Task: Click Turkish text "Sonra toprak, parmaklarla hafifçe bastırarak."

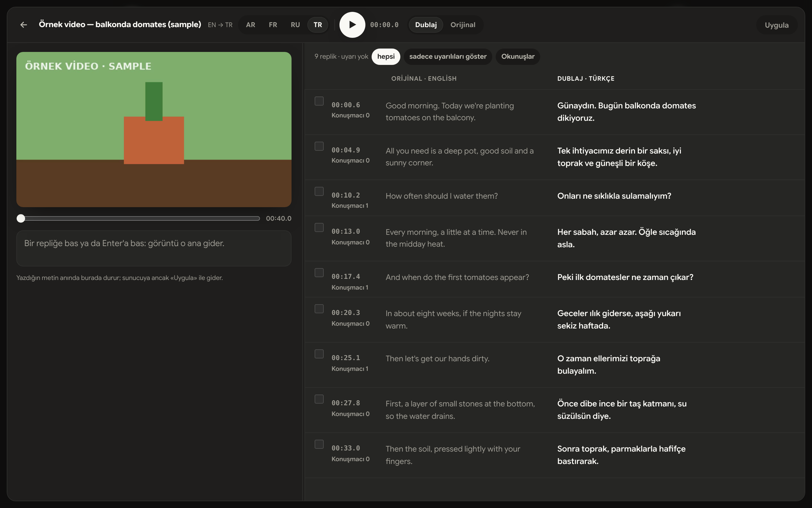Action: point(621,455)
